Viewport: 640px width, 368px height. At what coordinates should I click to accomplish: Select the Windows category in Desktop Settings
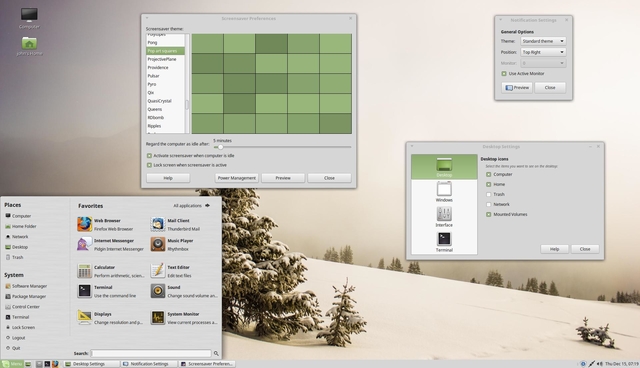[444, 192]
